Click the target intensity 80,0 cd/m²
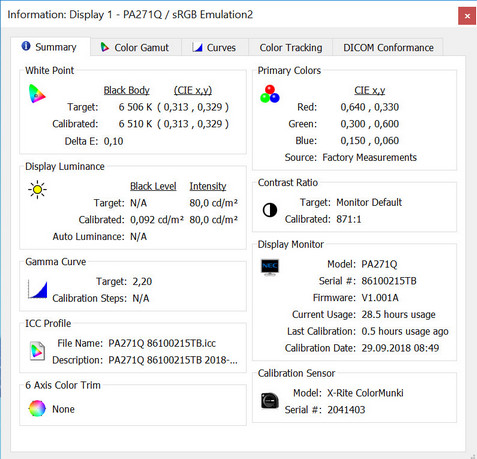The height and width of the screenshot is (459, 477). 214,203
